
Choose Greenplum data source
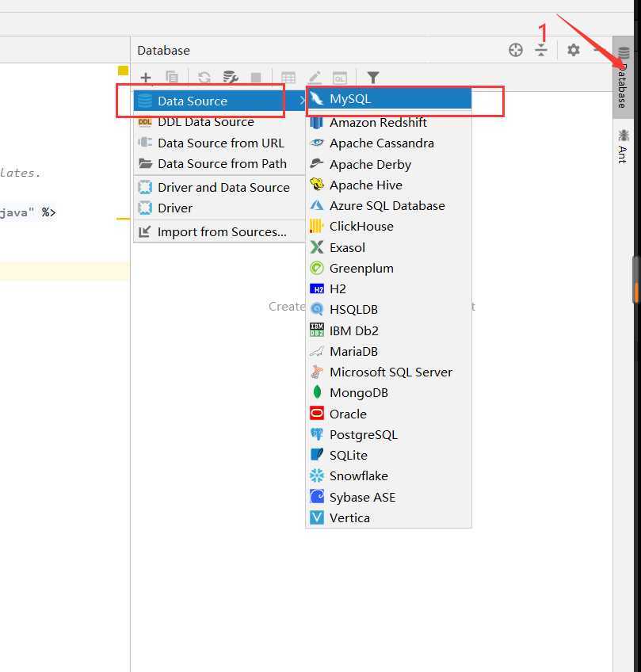[388, 269]
